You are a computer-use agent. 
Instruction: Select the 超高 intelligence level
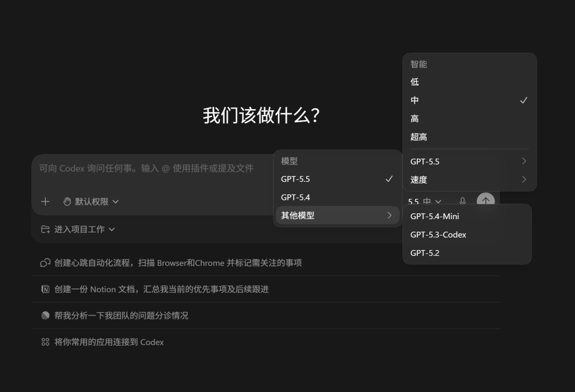(x=470, y=137)
